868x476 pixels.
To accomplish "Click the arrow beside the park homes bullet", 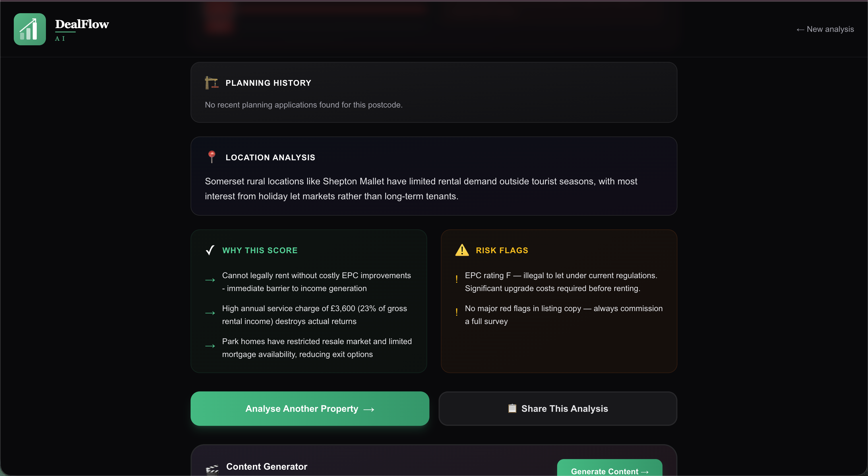I will (x=210, y=347).
